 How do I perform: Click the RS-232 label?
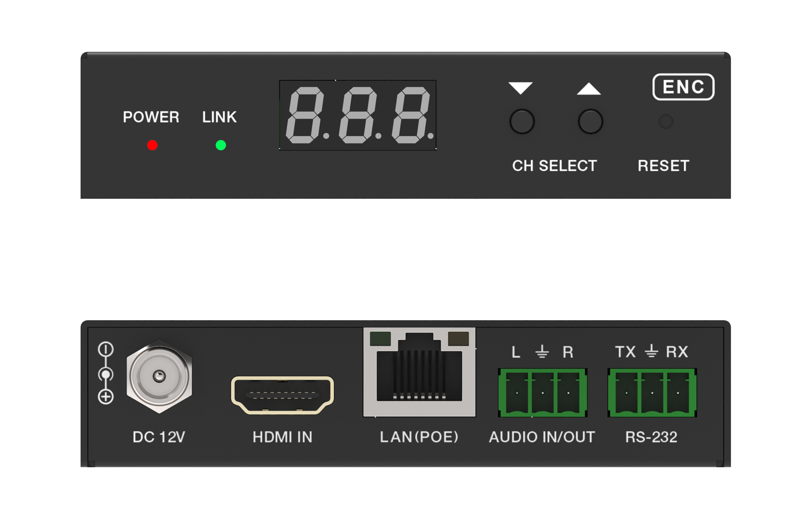pyautogui.click(x=651, y=437)
